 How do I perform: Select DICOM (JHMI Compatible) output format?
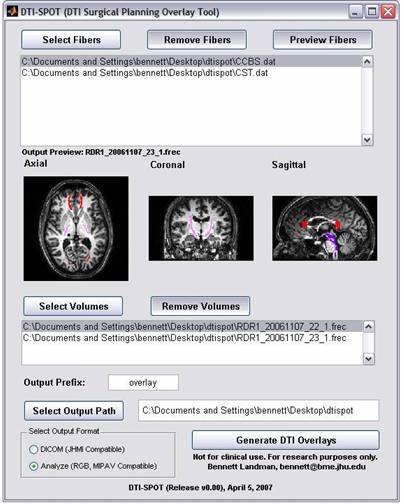pyautogui.click(x=34, y=449)
